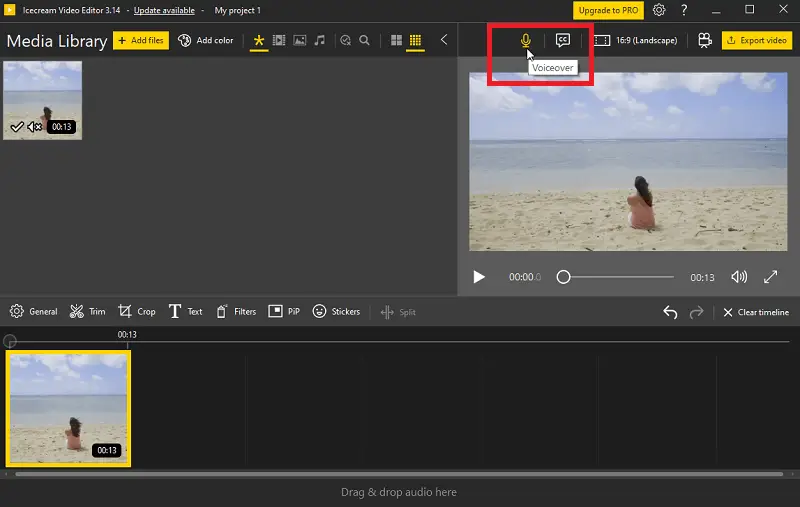Open the 16:9 (Landscape) aspect ratio selector
The height and width of the screenshot is (507, 800).
pos(636,40)
